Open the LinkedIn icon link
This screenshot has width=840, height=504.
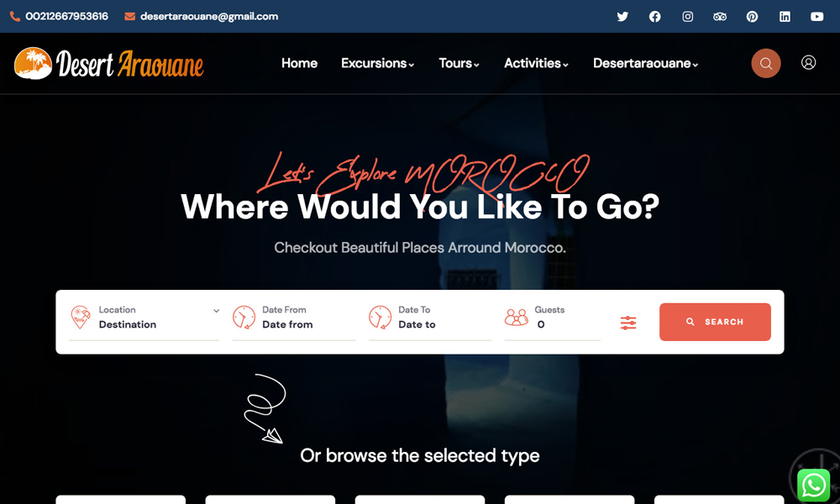pyautogui.click(x=785, y=17)
